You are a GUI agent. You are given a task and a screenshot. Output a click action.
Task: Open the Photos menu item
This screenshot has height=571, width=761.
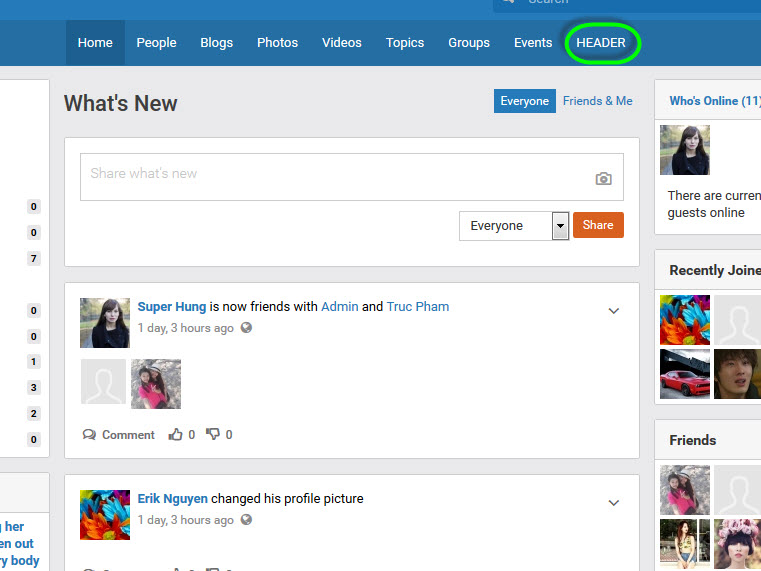[x=277, y=43]
